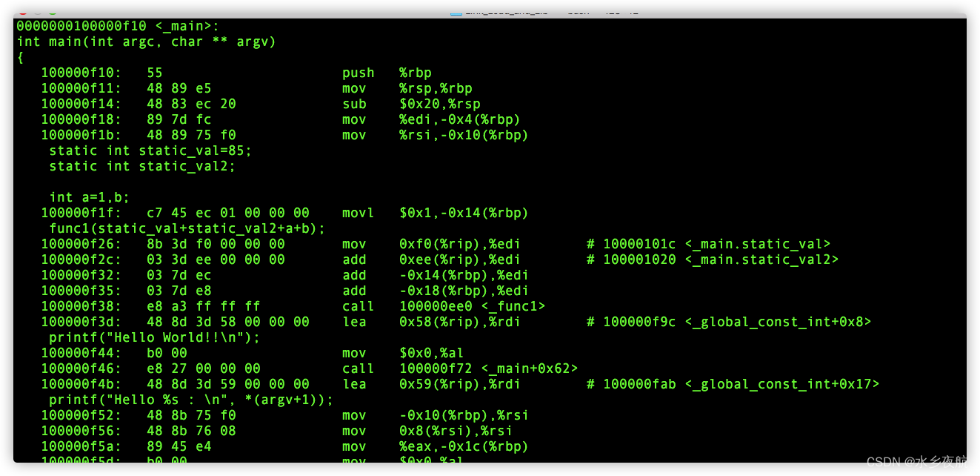Click the 'push %rbp' instruction
Image resolution: width=980 pixels, height=476 pixels.
click(385, 73)
